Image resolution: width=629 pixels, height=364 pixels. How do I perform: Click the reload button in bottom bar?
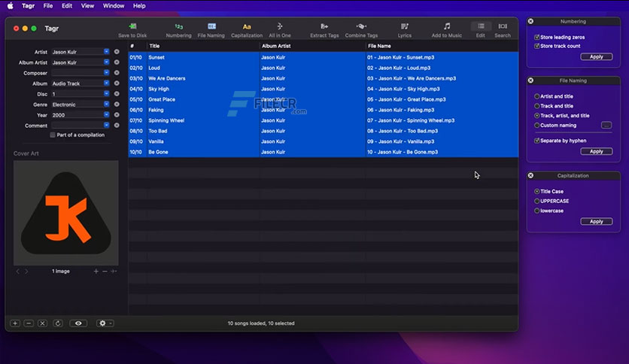tap(58, 323)
